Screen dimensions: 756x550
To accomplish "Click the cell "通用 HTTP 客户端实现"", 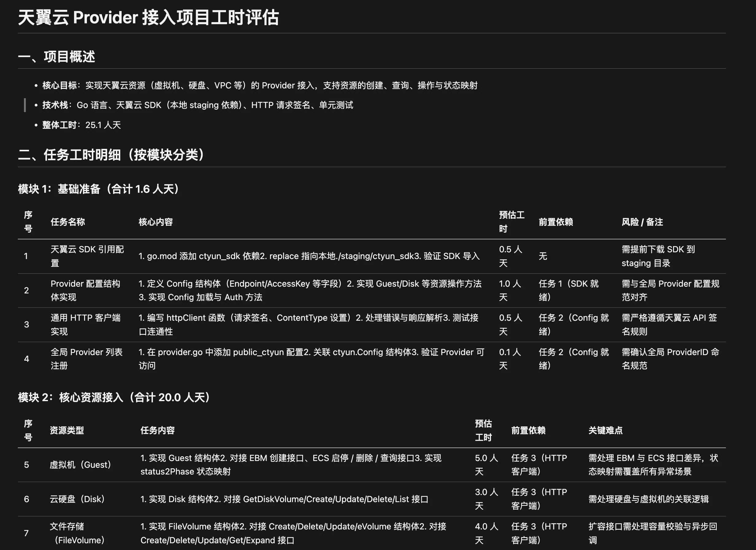I will [86, 325].
